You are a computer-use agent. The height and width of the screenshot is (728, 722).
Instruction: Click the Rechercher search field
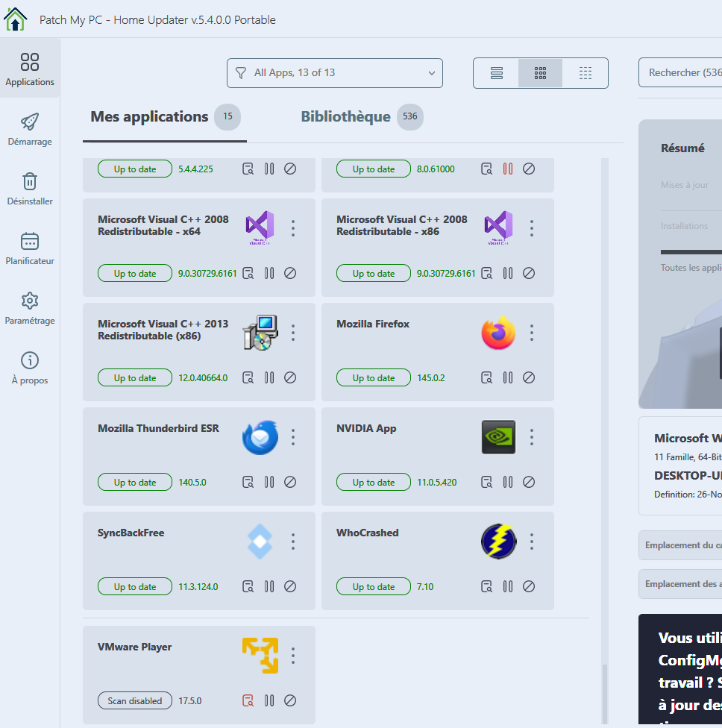coord(681,72)
